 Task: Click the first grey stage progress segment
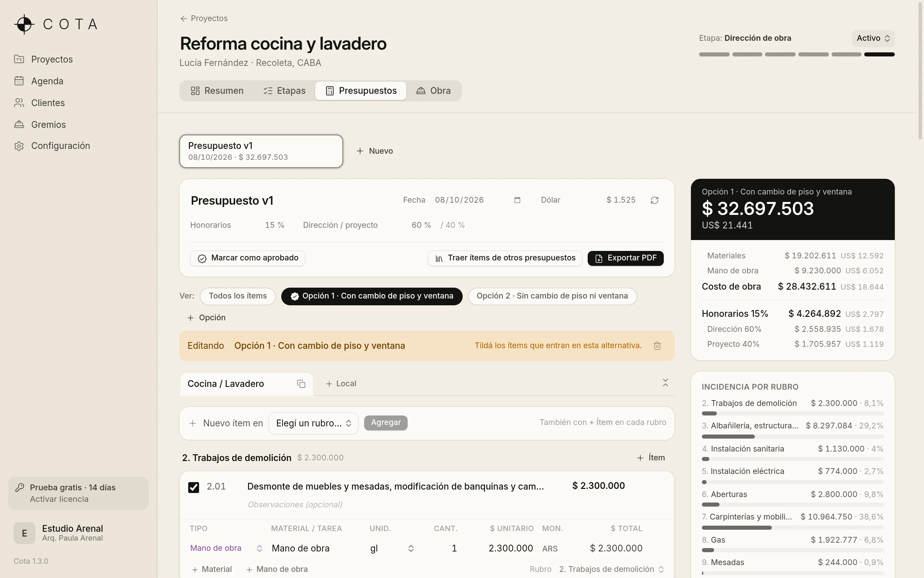tap(714, 55)
